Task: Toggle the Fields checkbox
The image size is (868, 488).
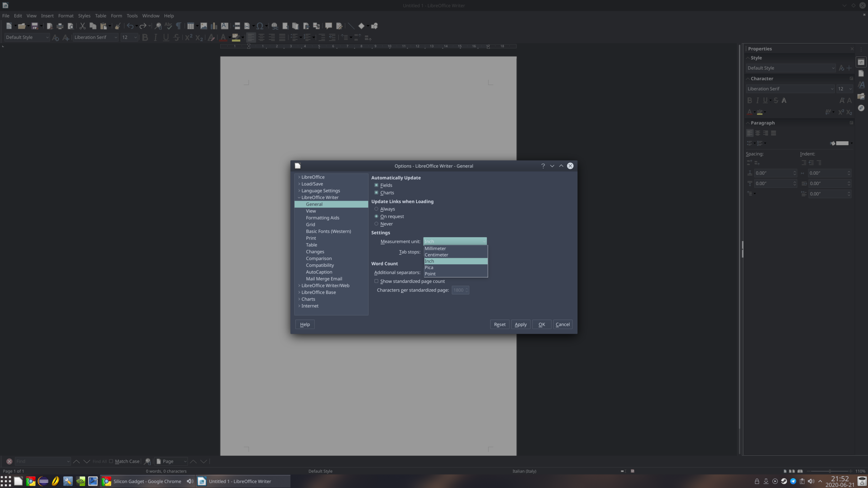Action: click(376, 185)
